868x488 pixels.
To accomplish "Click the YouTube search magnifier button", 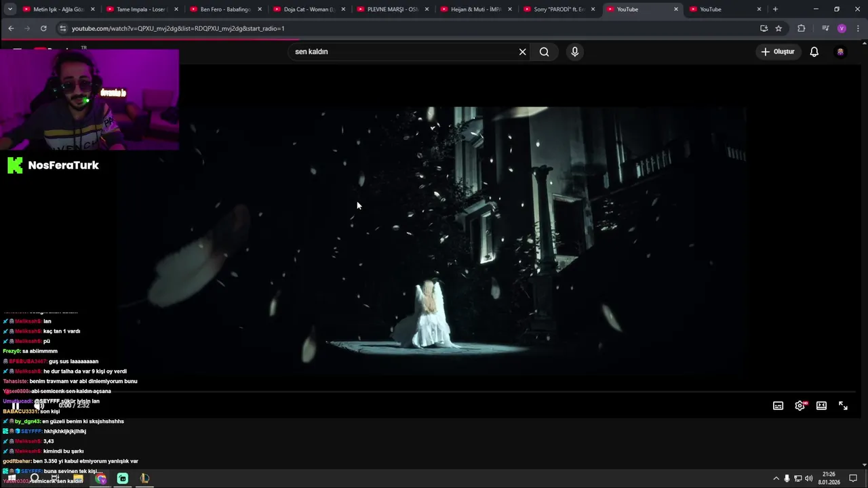I will [544, 52].
